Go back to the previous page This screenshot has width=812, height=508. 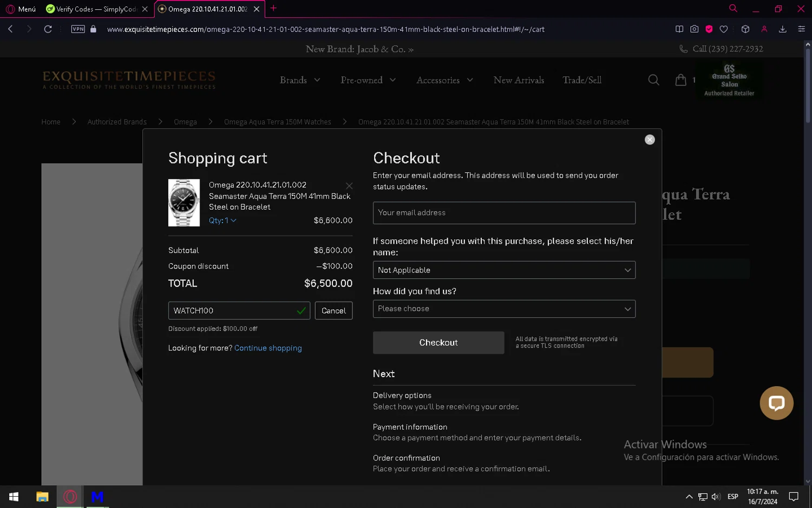click(10, 29)
